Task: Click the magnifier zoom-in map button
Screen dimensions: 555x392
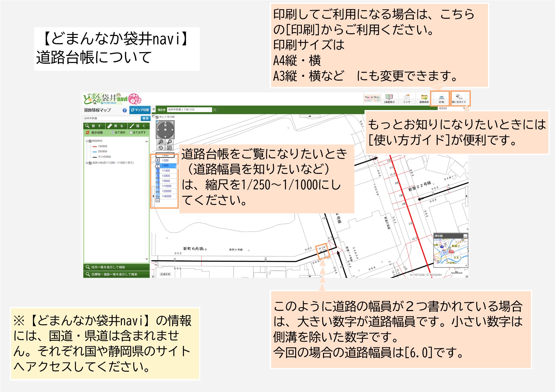Action: 161,142
